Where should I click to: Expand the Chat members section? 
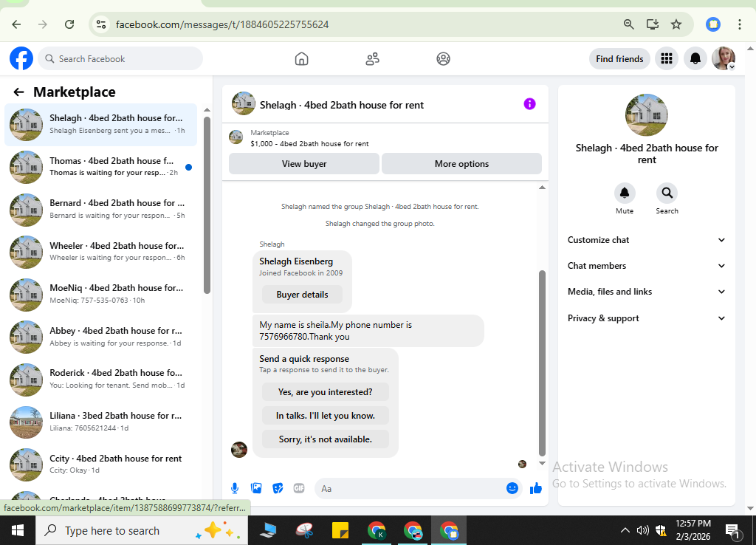[x=646, y=266]
